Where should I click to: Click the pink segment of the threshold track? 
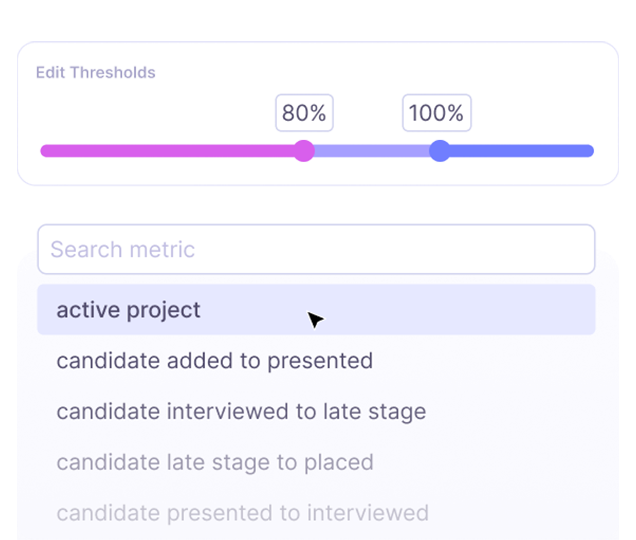point(170,151)
